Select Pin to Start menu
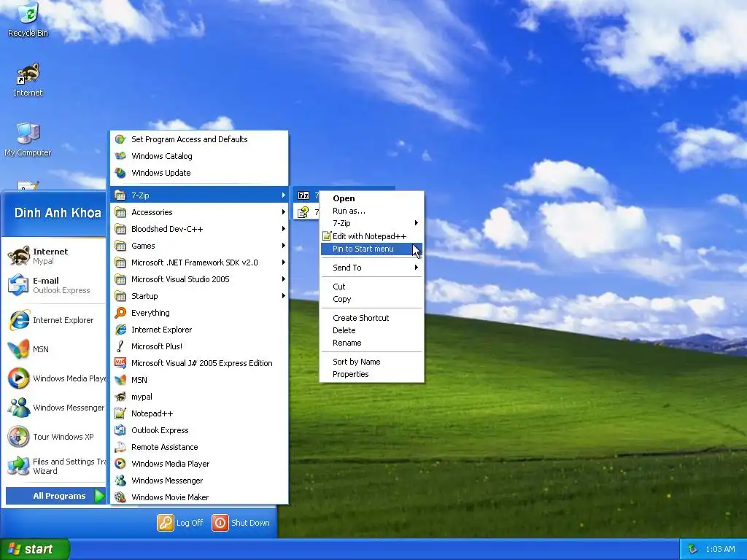Image resolution: width=747 pixels, height=560 pixels. [371, 249]
